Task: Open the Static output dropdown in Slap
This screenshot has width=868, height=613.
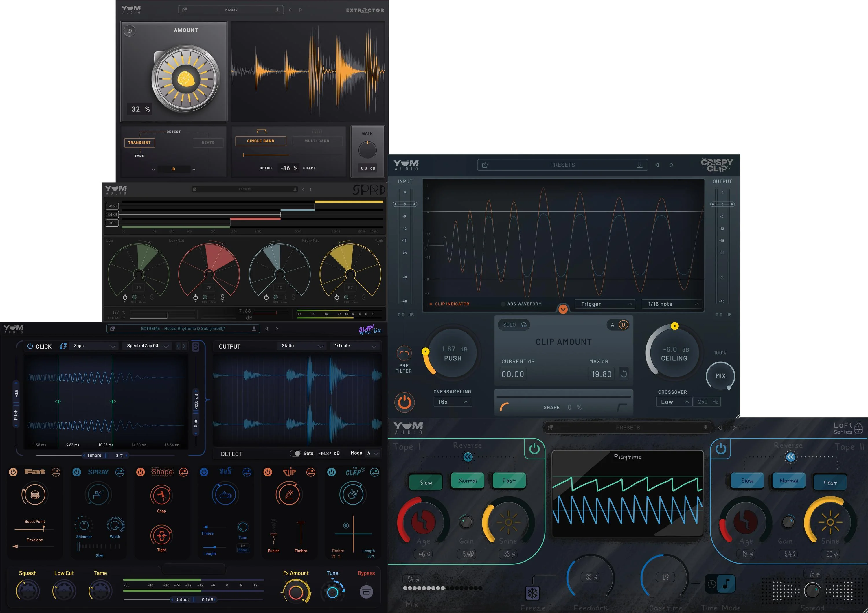Action: 302,346
